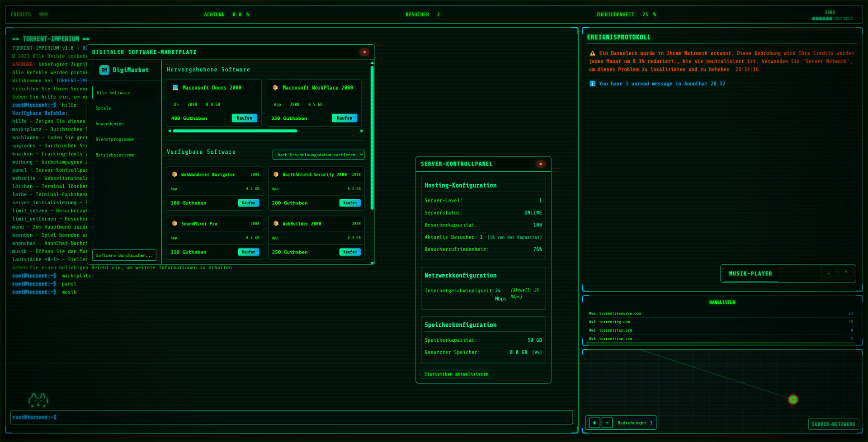Minimize the Musik-Player widget
Screen dimensions: 868x442
point(828,273)
